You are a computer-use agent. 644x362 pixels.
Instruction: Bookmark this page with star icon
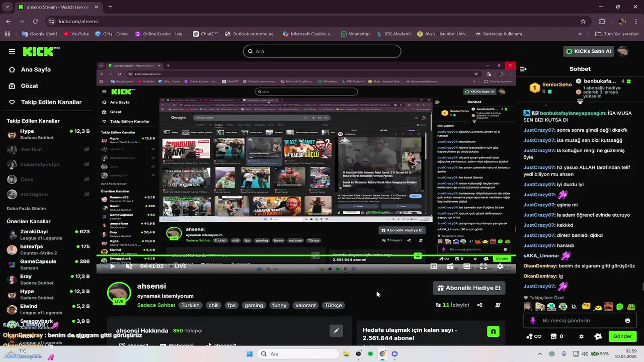click(x=583, y=21)
